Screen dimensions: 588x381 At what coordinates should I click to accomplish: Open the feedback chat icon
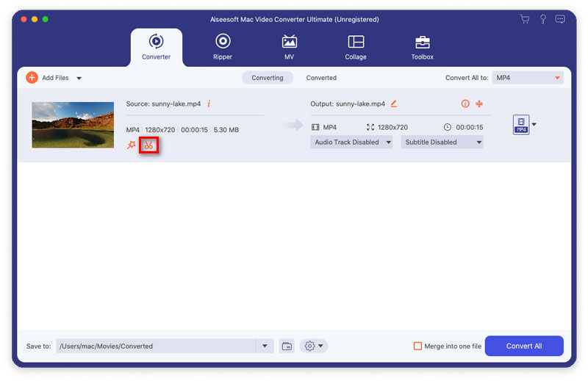point(560,19)
